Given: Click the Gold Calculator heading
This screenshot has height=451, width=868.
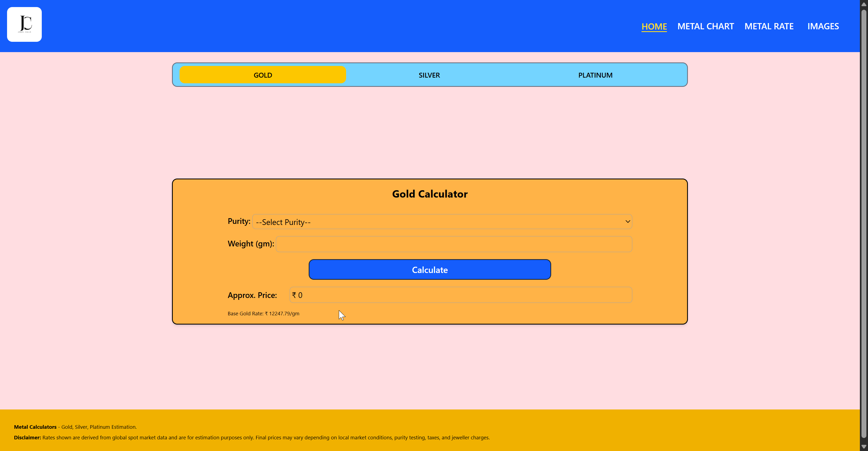Looking at the screenshot, I should (430, 194).
